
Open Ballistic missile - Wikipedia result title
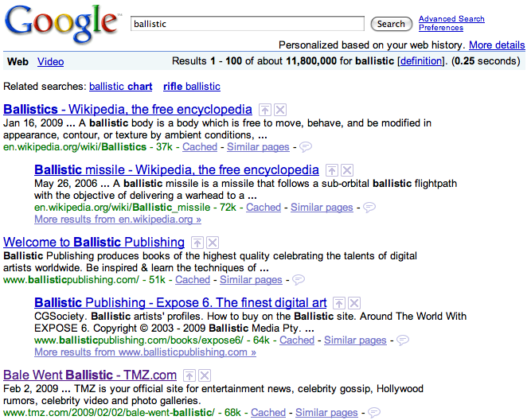point(177,170)
